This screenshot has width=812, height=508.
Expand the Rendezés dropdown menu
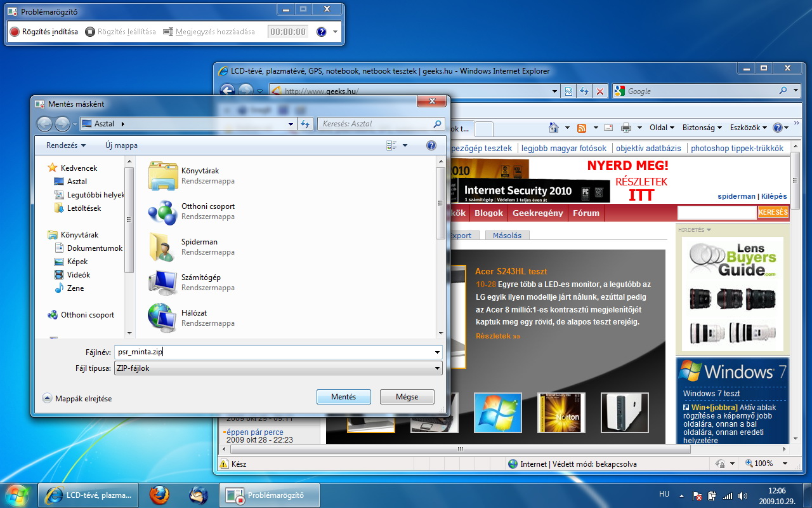pyautogui.click(x=65, y=145)
